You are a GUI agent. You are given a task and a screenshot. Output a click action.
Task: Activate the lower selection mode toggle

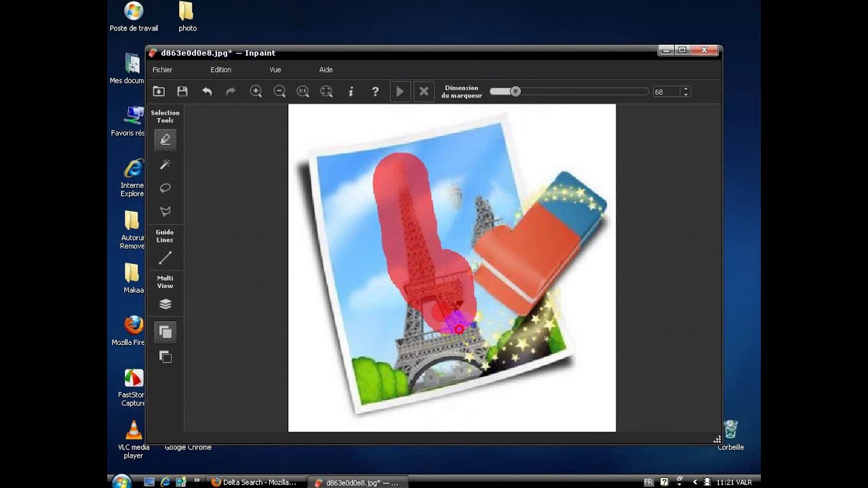[165, 357]
